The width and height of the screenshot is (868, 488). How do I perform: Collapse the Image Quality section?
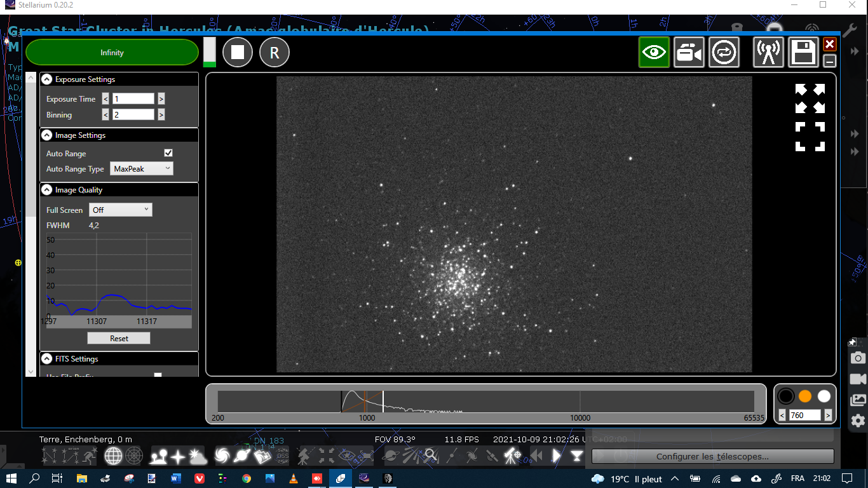46,190
